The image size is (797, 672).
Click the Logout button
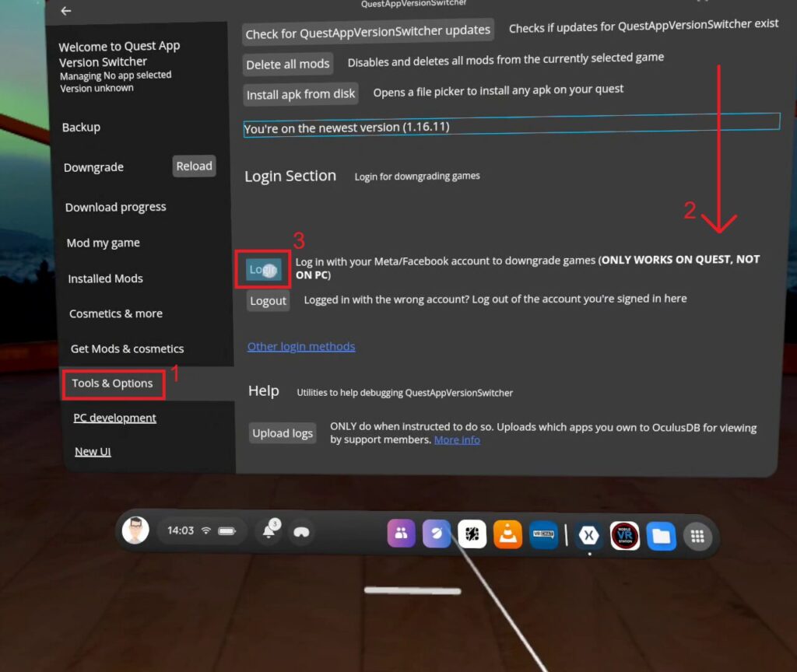click(x=268, y=301)
